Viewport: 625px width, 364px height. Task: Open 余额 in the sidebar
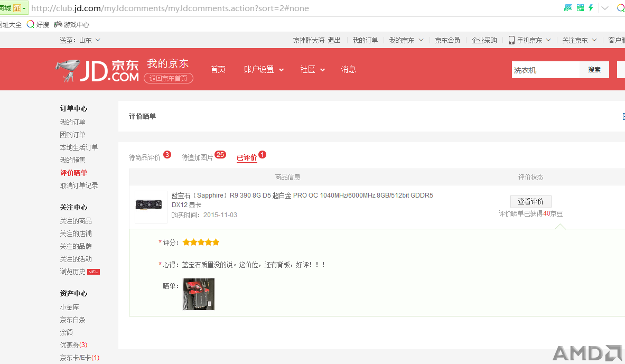point(66,332)
